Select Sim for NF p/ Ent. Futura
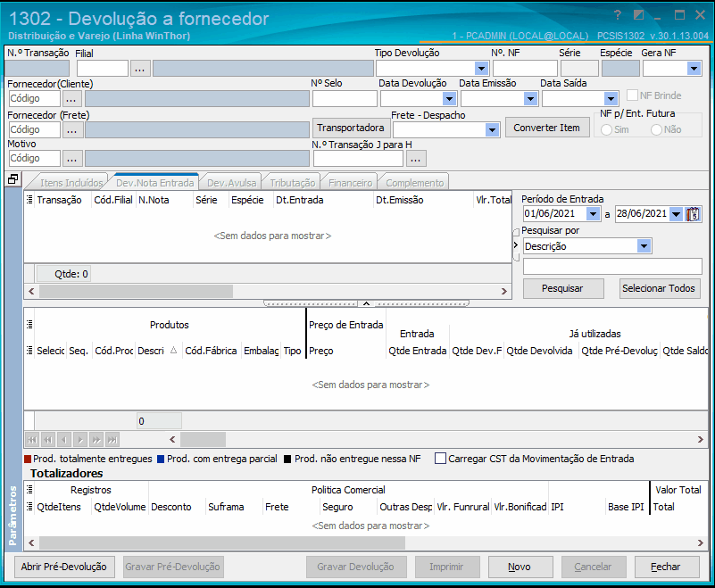 tap(606, 130)
